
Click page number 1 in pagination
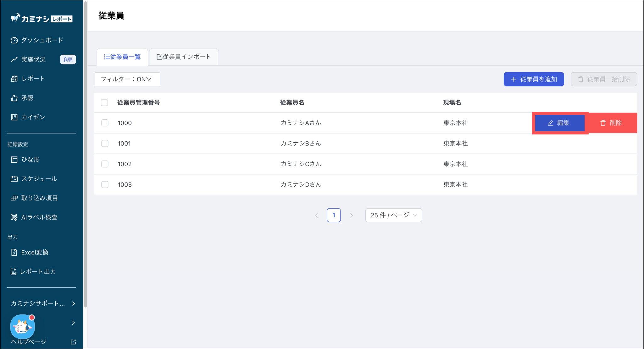pyautogui.click(x=334, y=215)
